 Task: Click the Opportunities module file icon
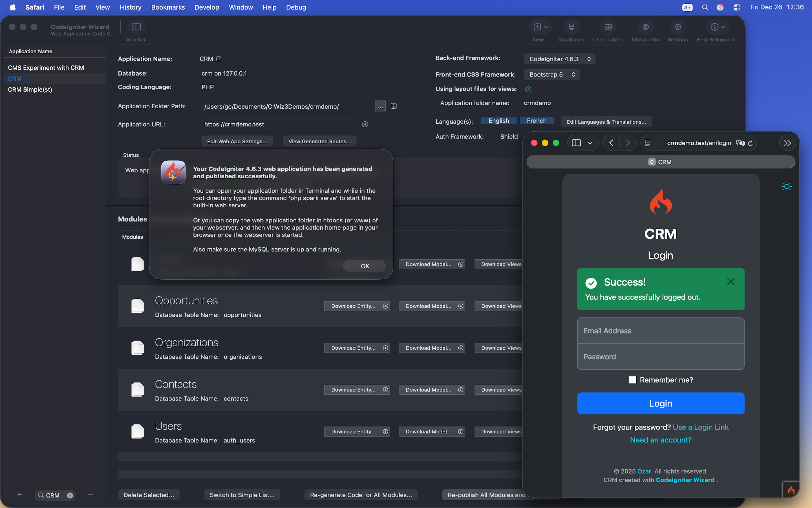click(x=138, y=306)
